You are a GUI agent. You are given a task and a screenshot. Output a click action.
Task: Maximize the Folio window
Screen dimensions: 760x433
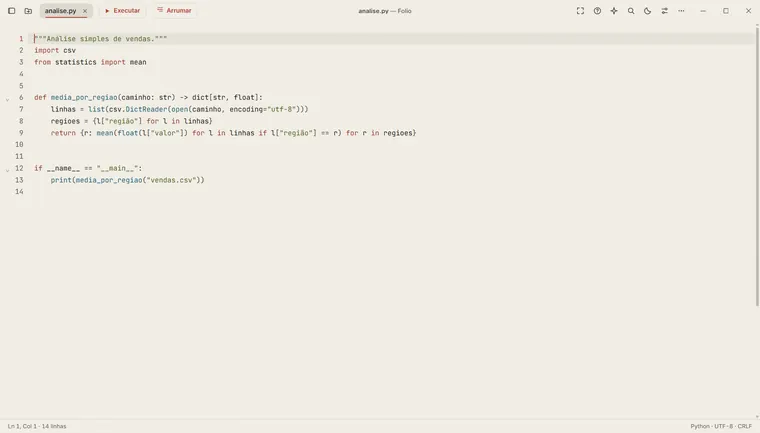tap(726, 11)
